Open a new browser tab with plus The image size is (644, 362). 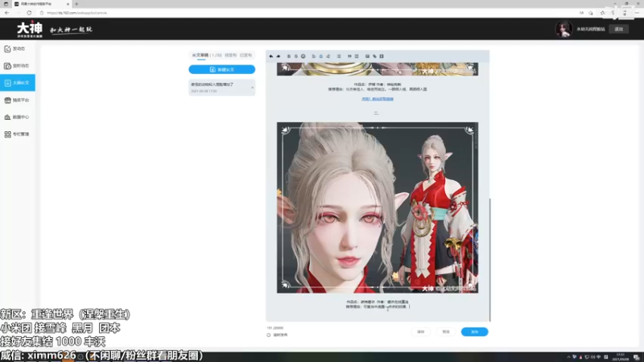click(76, 4)
